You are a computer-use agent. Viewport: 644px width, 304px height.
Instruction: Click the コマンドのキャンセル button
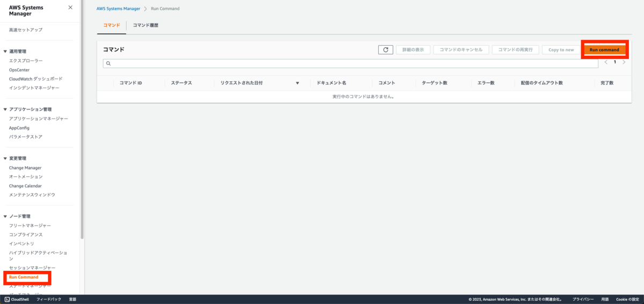461,50
